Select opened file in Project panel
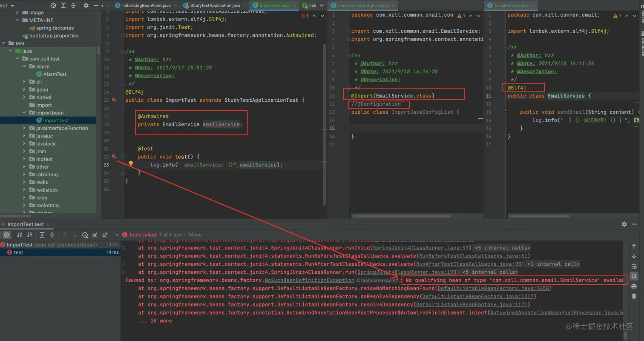Image resolution: width=644 pixels, height=341 pixels. coord(53,6)
